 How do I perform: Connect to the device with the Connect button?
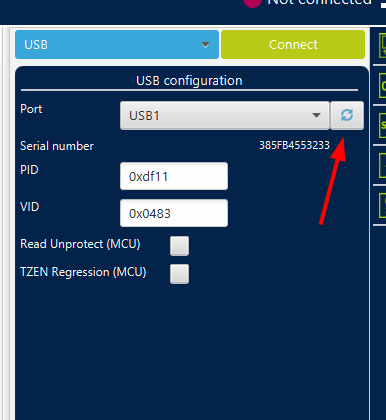293,45
